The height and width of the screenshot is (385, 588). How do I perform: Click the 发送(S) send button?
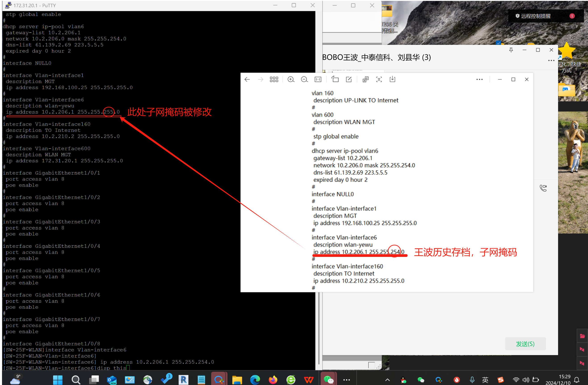coord(525,344)
